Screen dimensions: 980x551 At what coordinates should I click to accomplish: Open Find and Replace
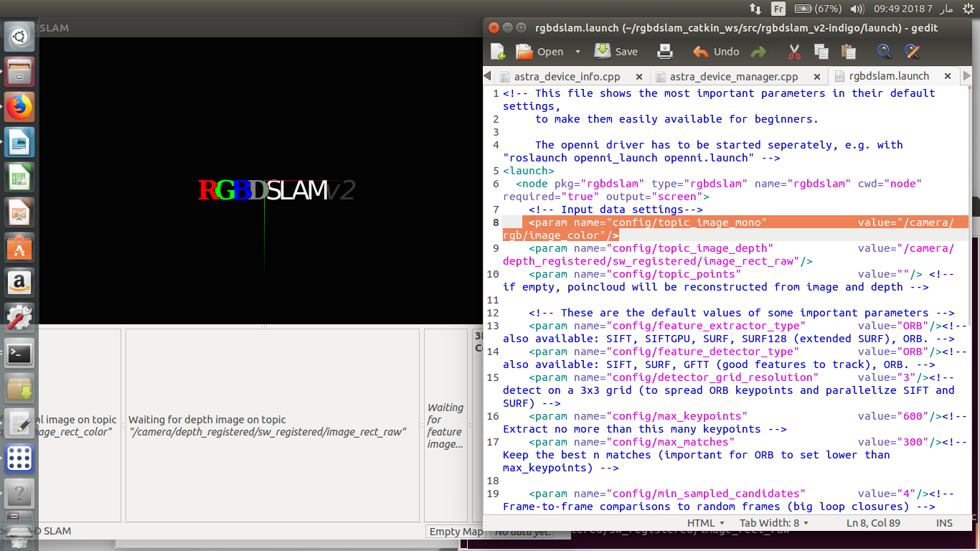click(x=912, y=51)
